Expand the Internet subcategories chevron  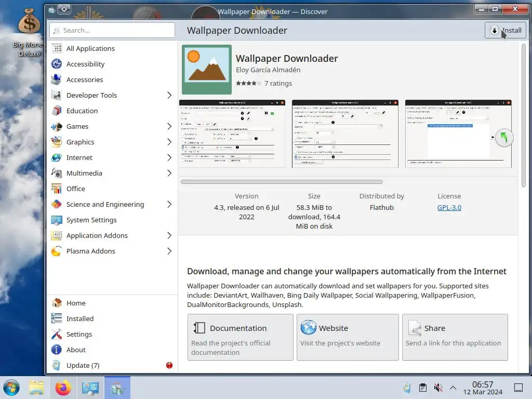[x=169, y=158]
